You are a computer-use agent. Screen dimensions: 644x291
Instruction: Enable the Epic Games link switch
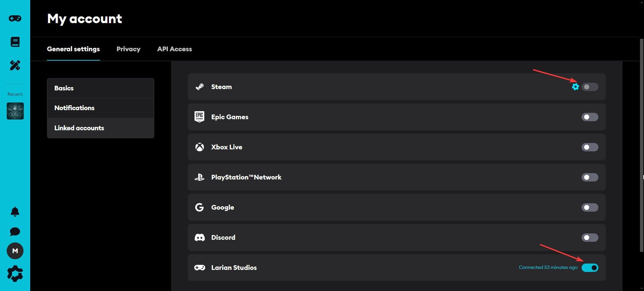(590, 117)
